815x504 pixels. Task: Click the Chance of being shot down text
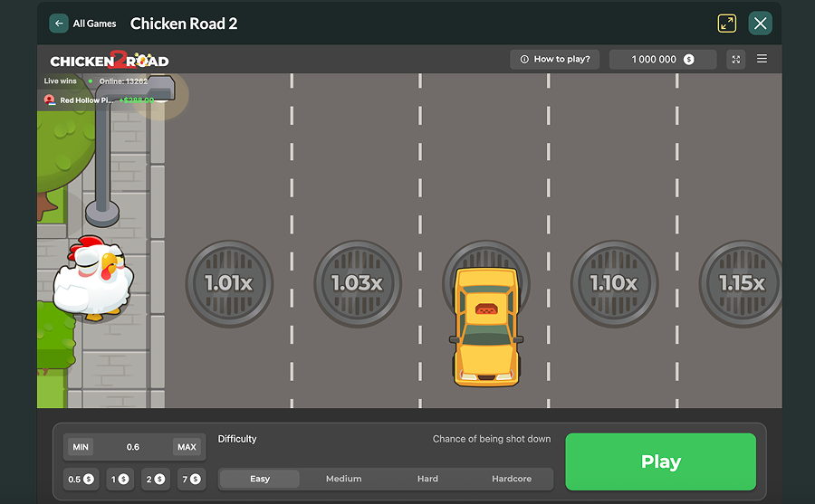(492, 439)
